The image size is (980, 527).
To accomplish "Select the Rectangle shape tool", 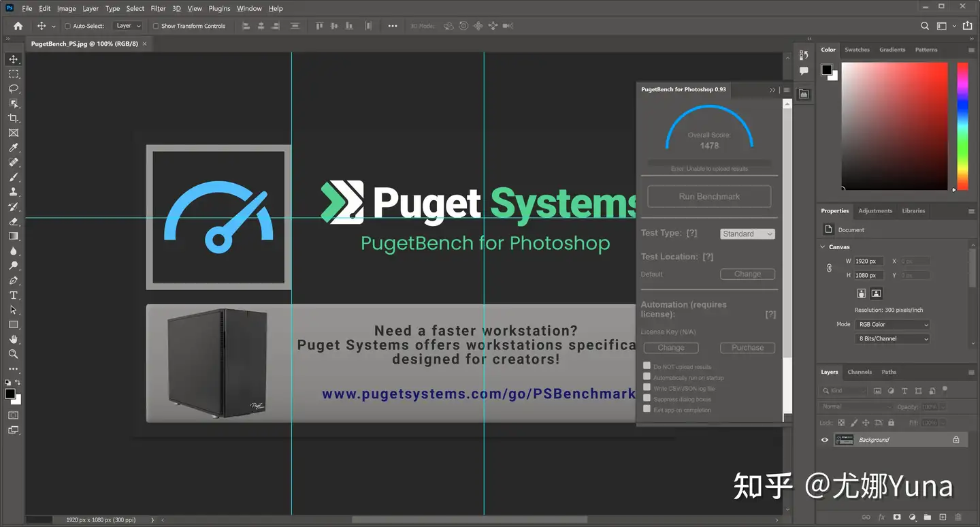I will 13,325.
